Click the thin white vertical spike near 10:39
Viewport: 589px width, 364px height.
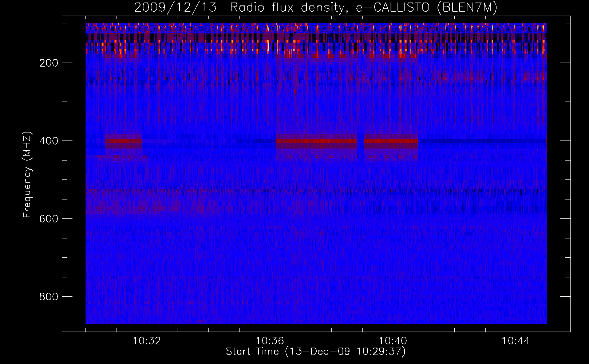point(369,133)
